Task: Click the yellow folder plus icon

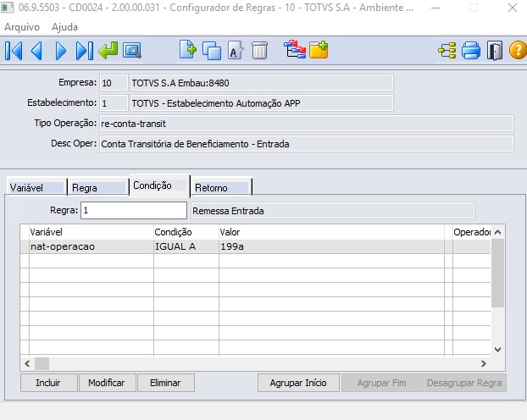Action: click(x=319, y=50)
